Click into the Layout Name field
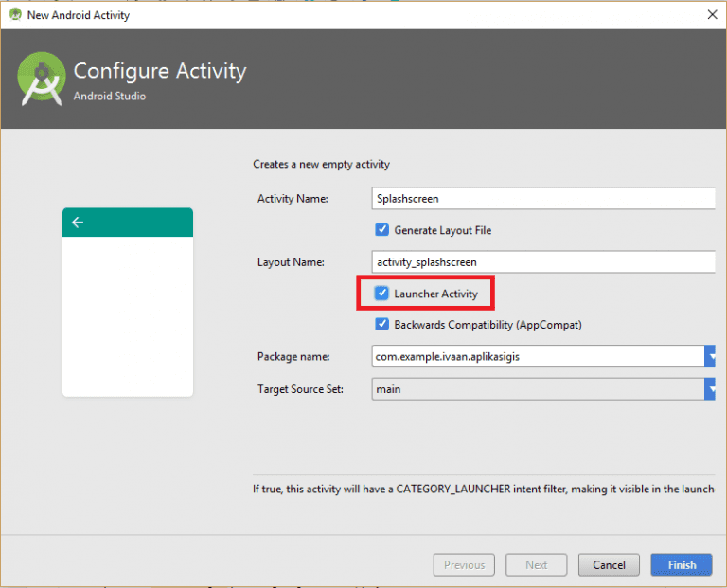 (x=543, y=262)
